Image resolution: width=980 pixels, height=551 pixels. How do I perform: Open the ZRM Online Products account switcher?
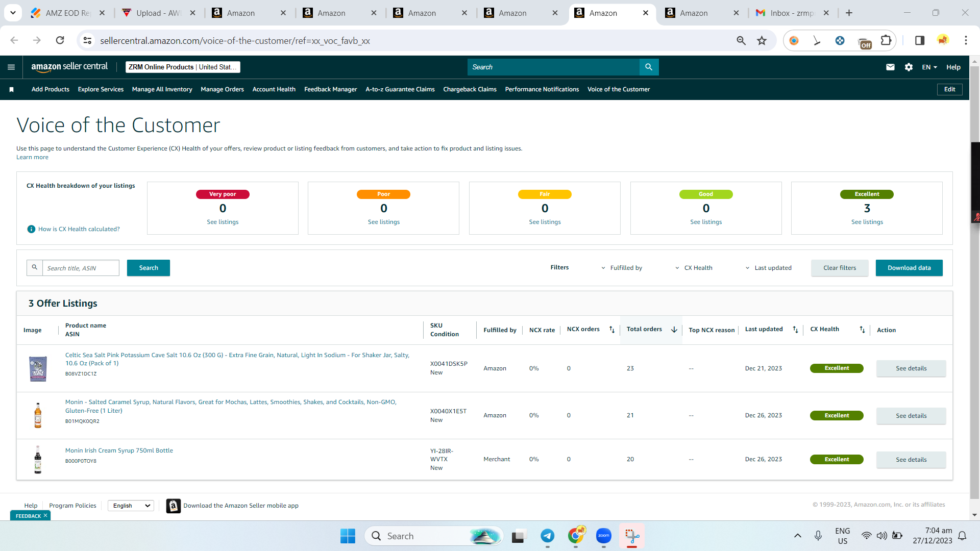click(183, 67)
